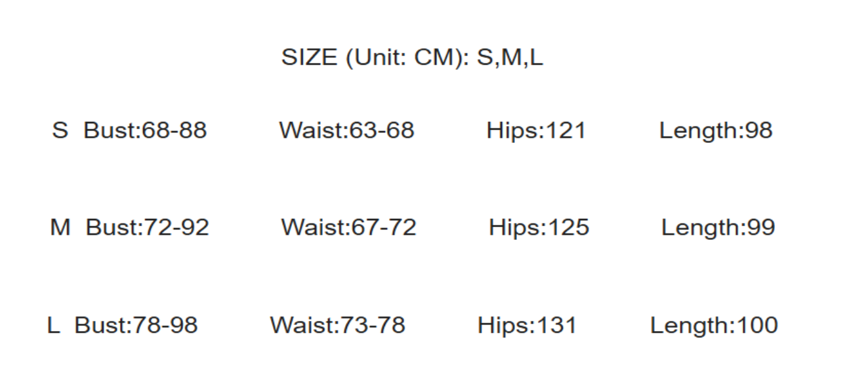Click the 'Length:99' measurement
Screen dimensions: 868x390
pyautogui.click(x=718, y=227)
